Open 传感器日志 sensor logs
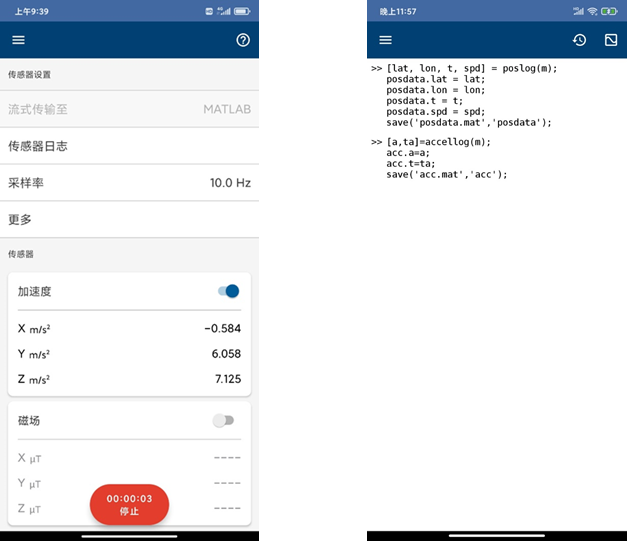The height and width of the screenshot is (541, 627). coord(130,146)
